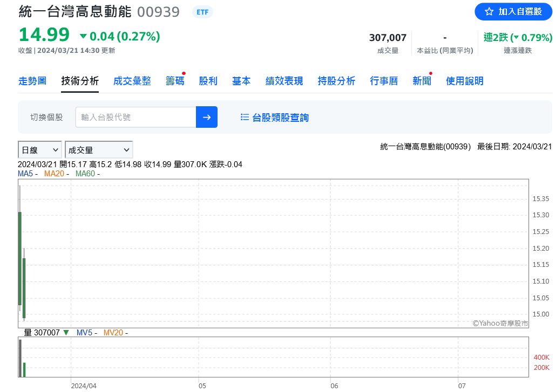Click the MV20 volume legend label

click(x=113, y=333)
